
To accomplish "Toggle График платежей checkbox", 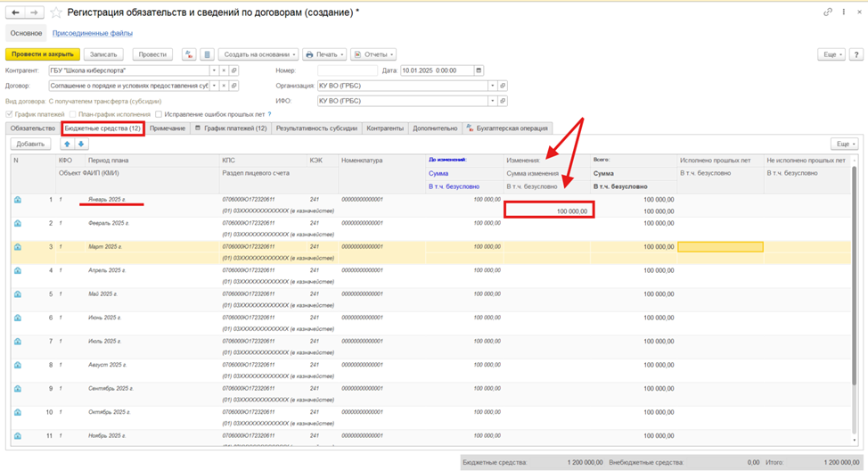I will [9, 114].
